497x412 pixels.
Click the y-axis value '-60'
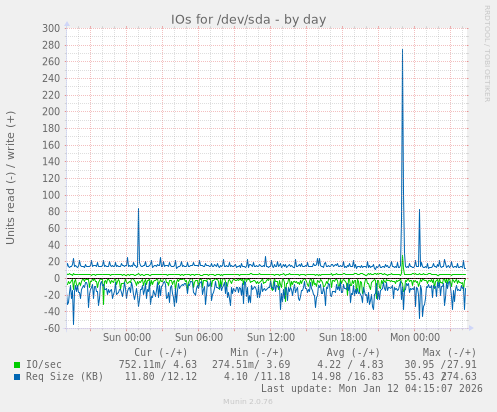[52, 328]
